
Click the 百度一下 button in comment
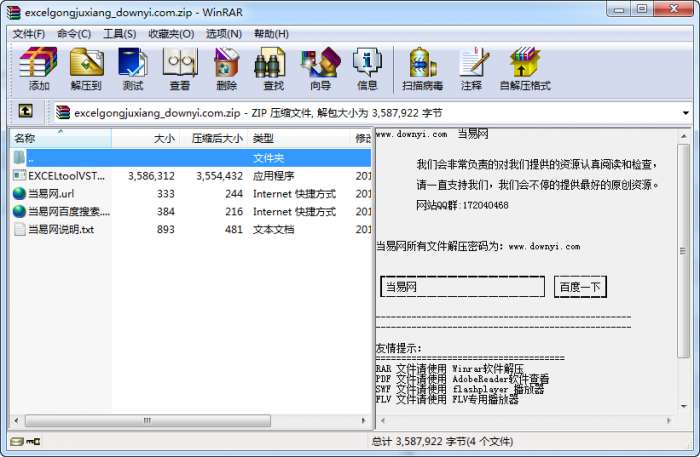(x=580, y=287)
